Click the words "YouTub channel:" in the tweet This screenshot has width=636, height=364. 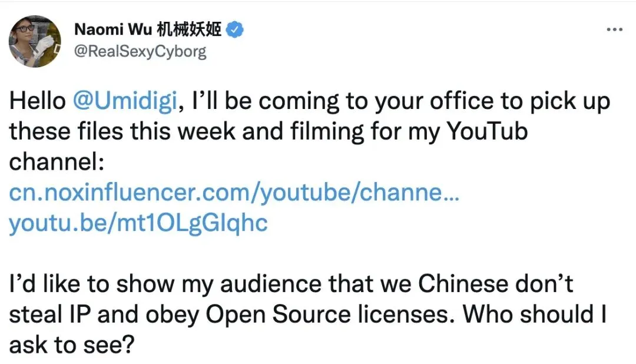coord(268,147)
